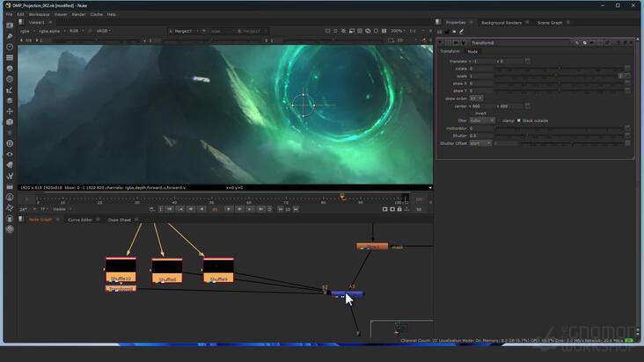Open the filter cubic dropdown

(482, 120)
